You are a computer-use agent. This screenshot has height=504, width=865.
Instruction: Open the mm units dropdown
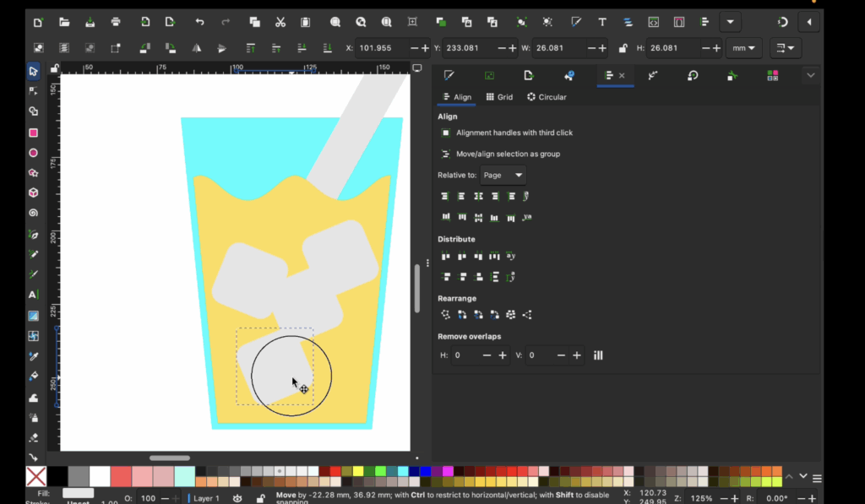point(743,48)
